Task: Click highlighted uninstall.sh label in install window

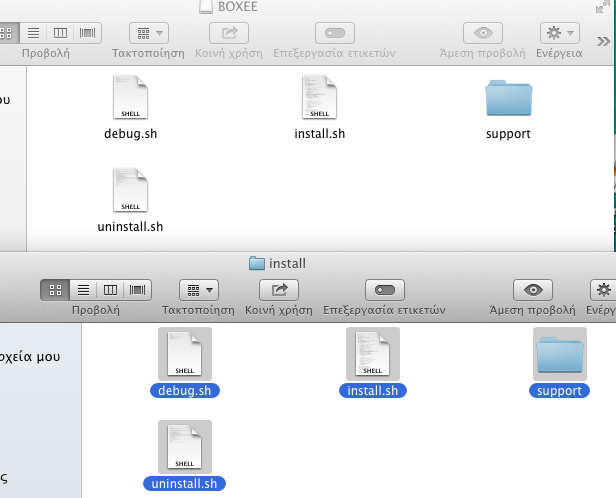Action: pos(184,483)
